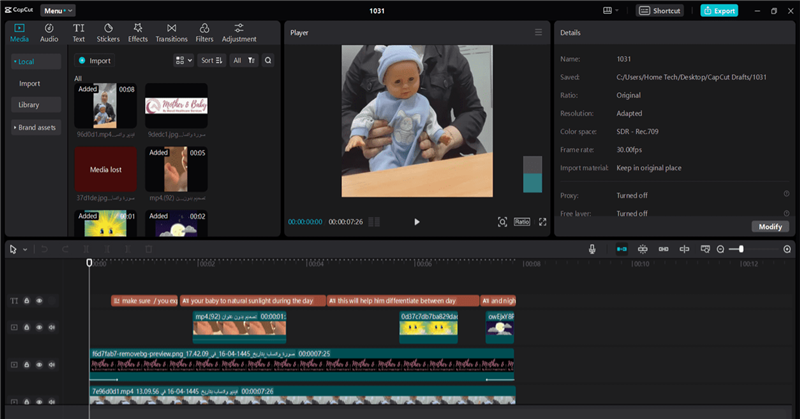Screen dimensions: 800x419
Task: Mute the bottom video track
Action: pos(51,399)
